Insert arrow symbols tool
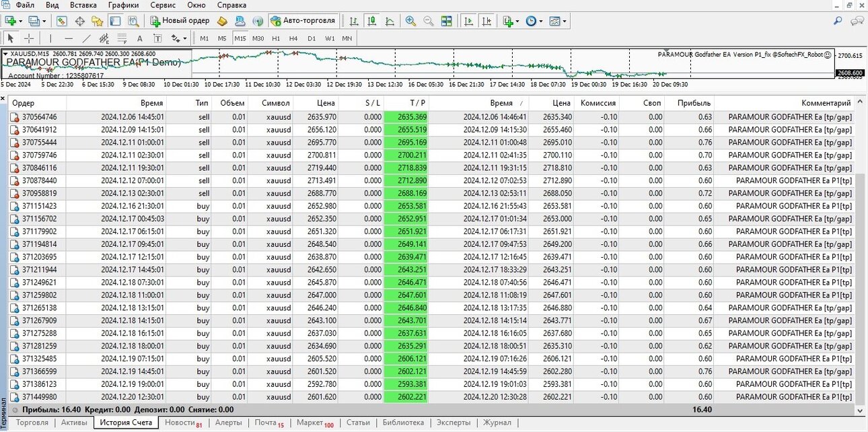 pos(176,38)
